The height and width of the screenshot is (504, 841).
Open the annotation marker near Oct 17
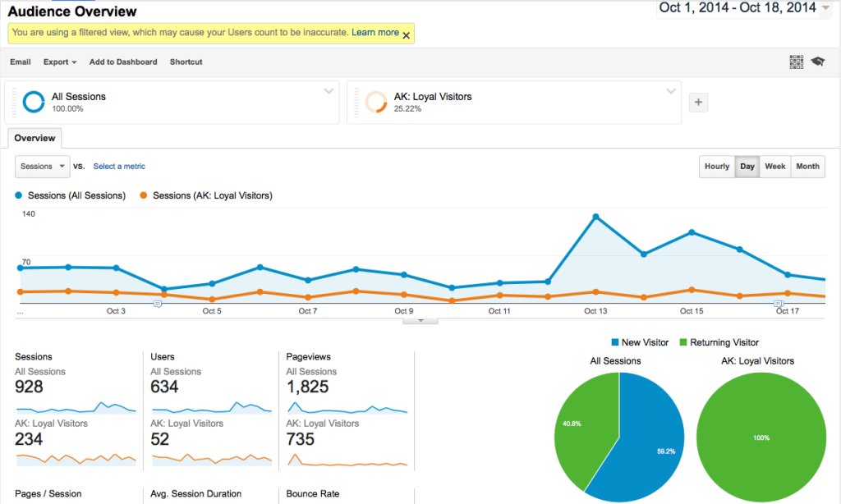pyautogui.click(x=779, y=304)
